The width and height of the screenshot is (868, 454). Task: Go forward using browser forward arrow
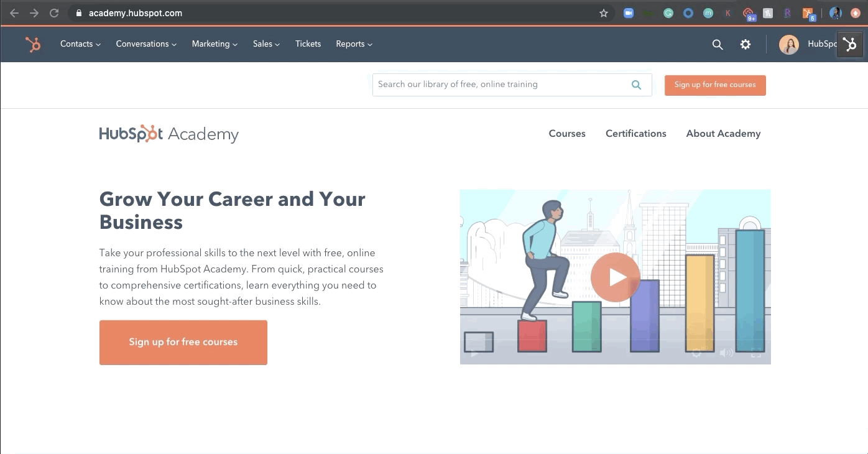click(34, 13)
